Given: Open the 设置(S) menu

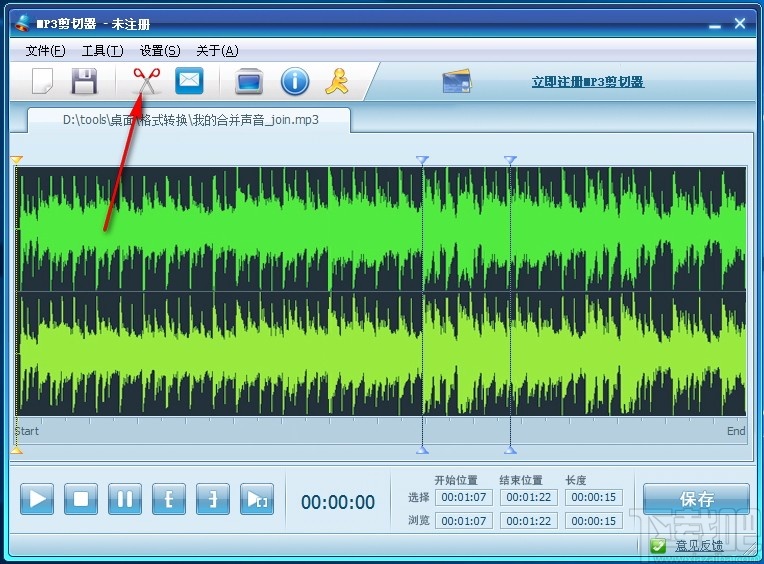Looking at the screenshot, I should click(160, 51).
